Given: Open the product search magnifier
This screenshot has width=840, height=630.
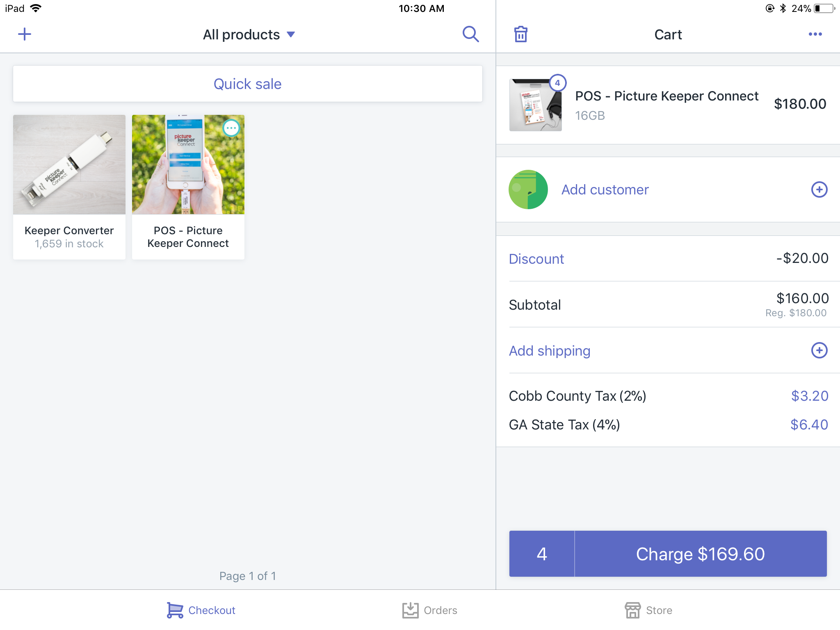Looking at the screenshot, I should click(470, 34).
